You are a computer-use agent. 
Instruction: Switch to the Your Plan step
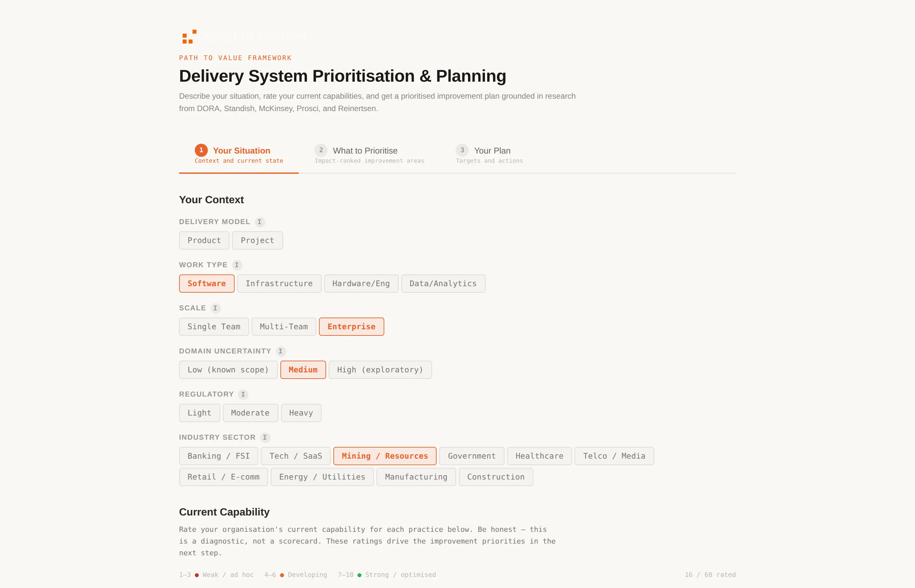click(x=492, y=151)
